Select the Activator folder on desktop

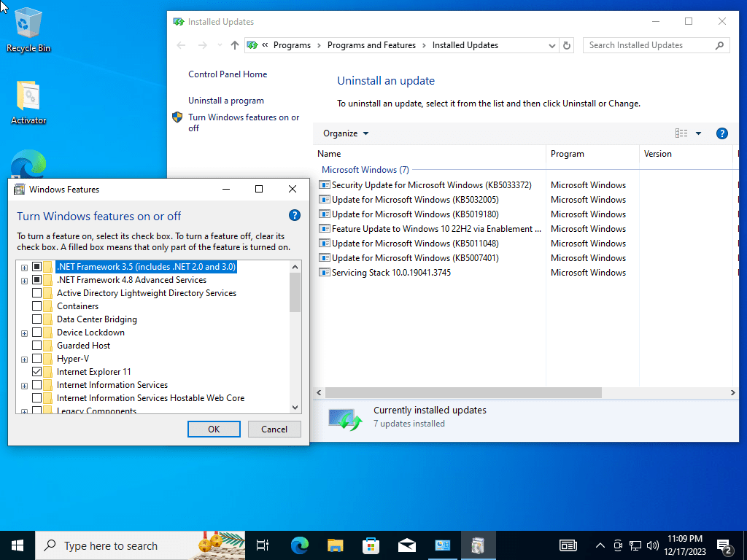pyautogui.click(x=28, y=102)
